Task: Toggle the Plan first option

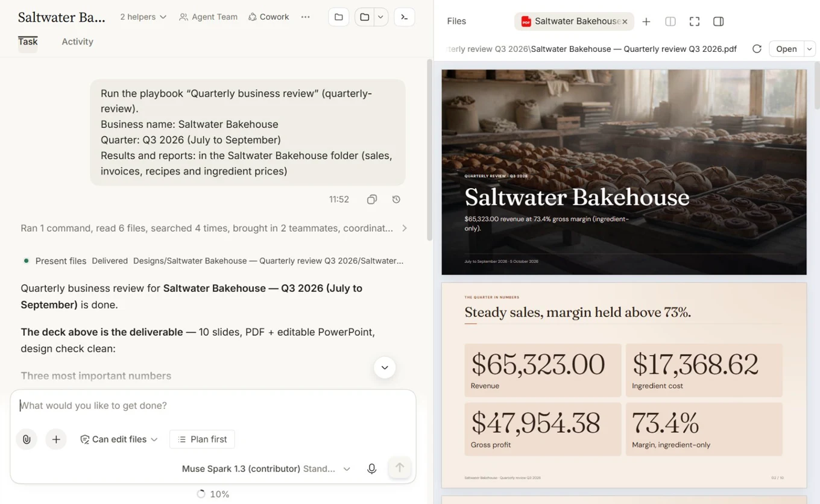Action: pos(203,439)
